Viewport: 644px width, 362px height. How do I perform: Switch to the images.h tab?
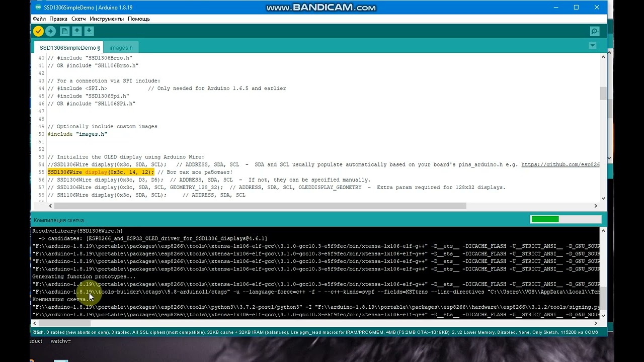click(x=121, y=48)
